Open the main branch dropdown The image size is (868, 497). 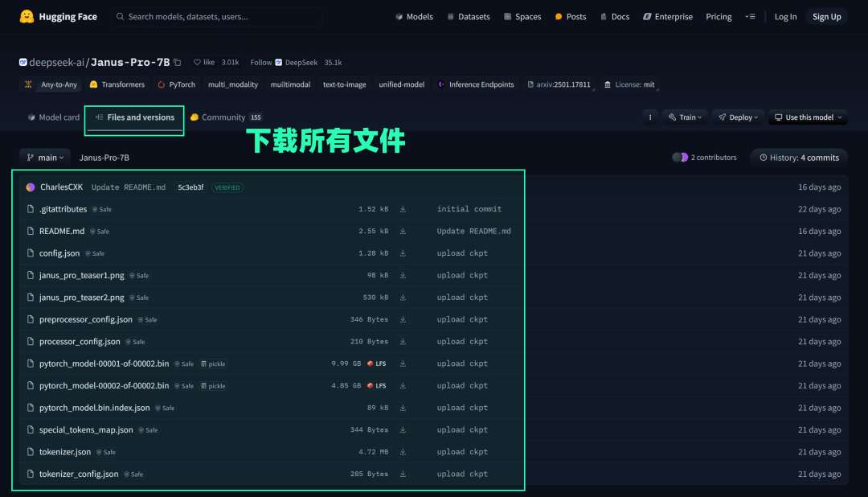click(x=45, y=158)
